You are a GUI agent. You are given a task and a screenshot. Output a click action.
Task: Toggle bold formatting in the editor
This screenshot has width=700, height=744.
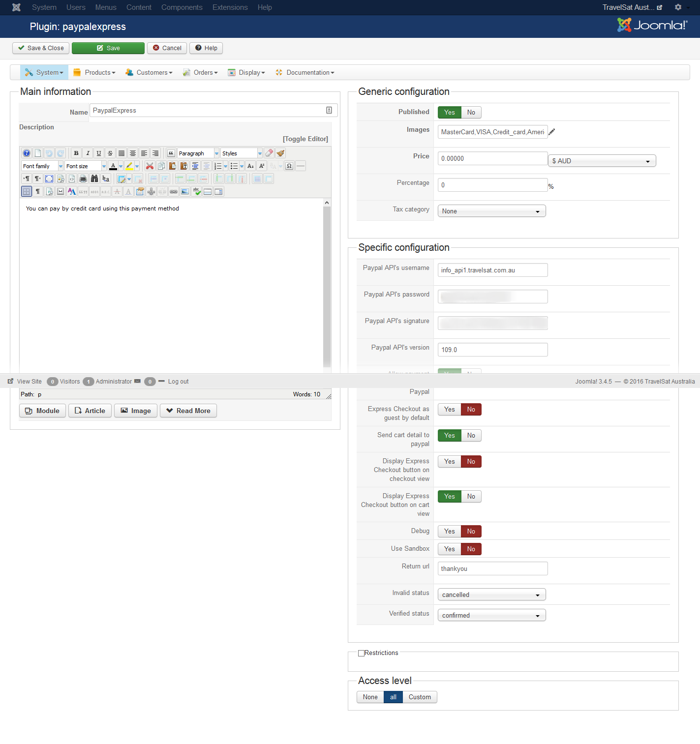(x=76, y=153)
